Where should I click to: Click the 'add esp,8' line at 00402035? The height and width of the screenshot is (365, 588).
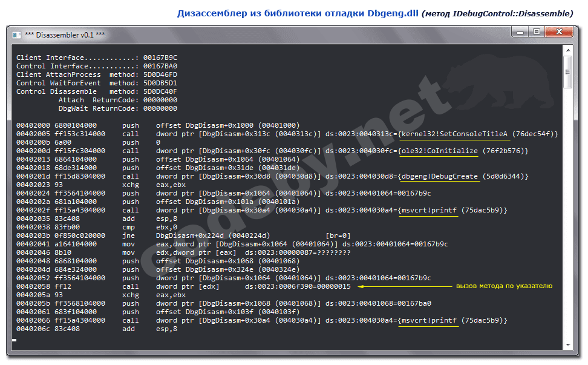97,219
